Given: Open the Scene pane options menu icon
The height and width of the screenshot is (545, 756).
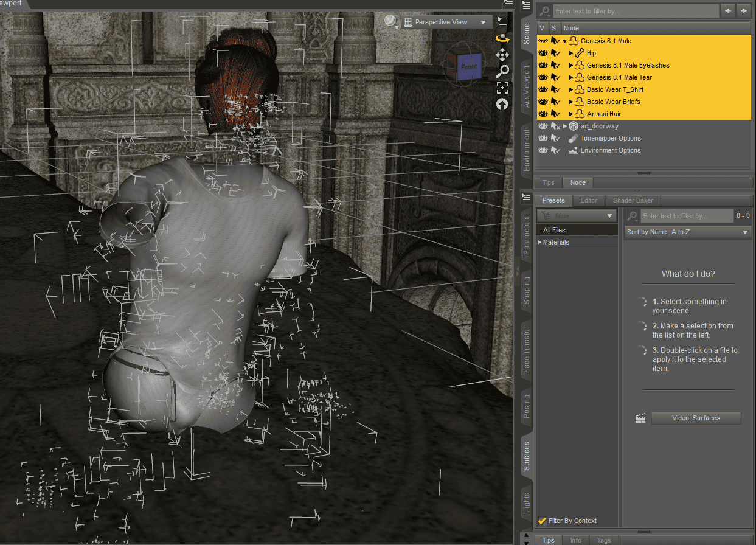Looking at the screenshot, I should (x=526, y=4).
